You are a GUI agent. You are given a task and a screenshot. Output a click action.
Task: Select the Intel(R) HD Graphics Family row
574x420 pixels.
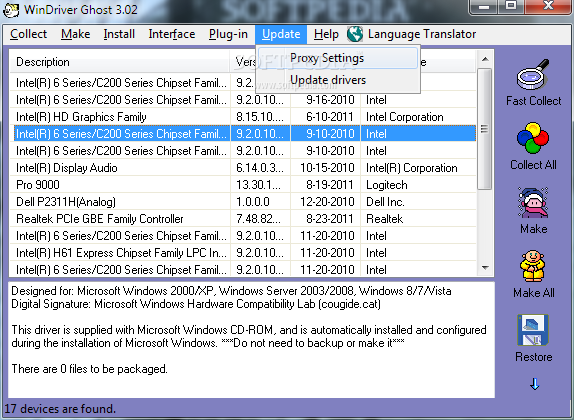243,117
